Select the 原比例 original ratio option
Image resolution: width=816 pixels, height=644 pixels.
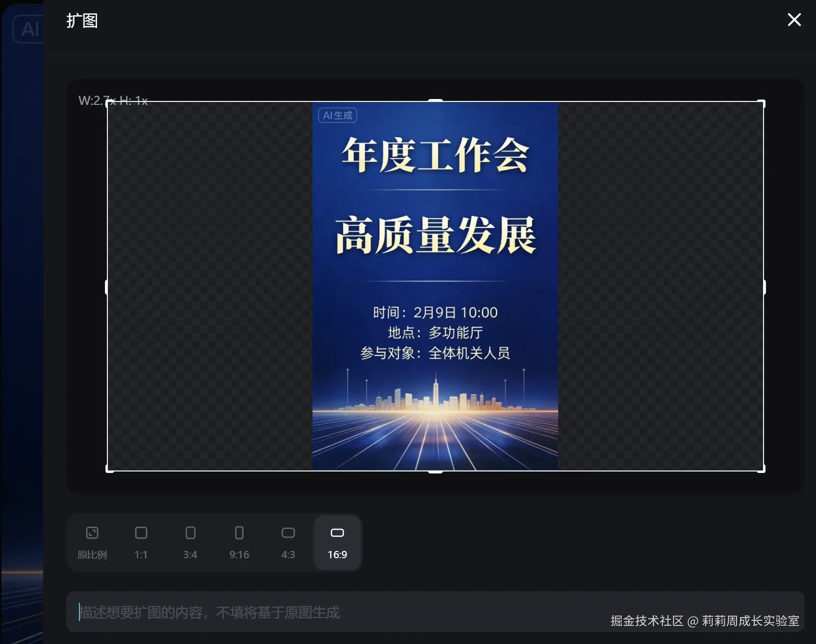click(92, 542)
